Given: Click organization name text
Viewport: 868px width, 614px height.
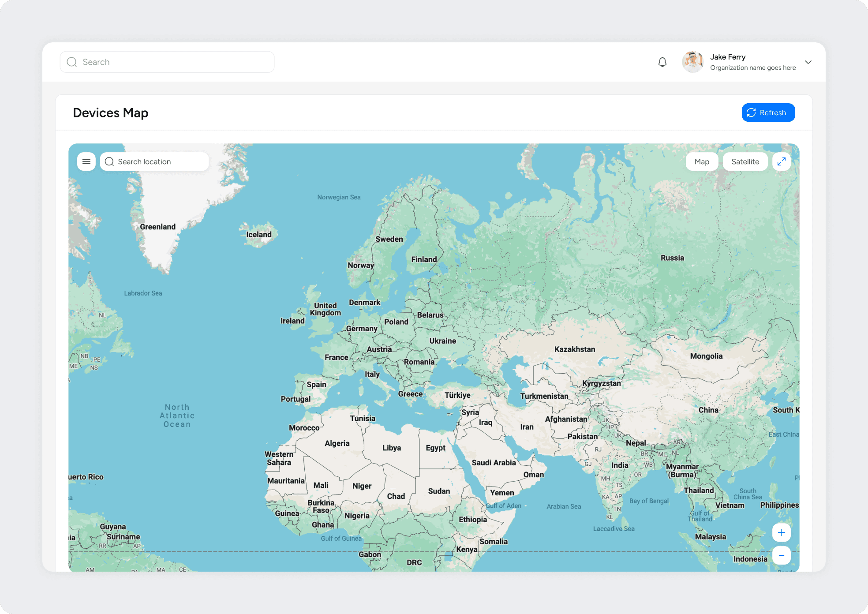Looking at the screenshot, I should 752,68.
